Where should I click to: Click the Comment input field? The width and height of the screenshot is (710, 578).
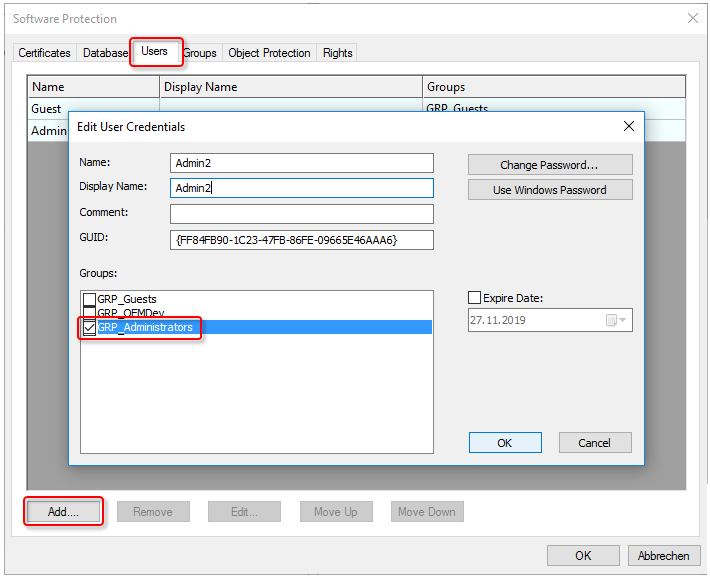(x=302, y=214)
